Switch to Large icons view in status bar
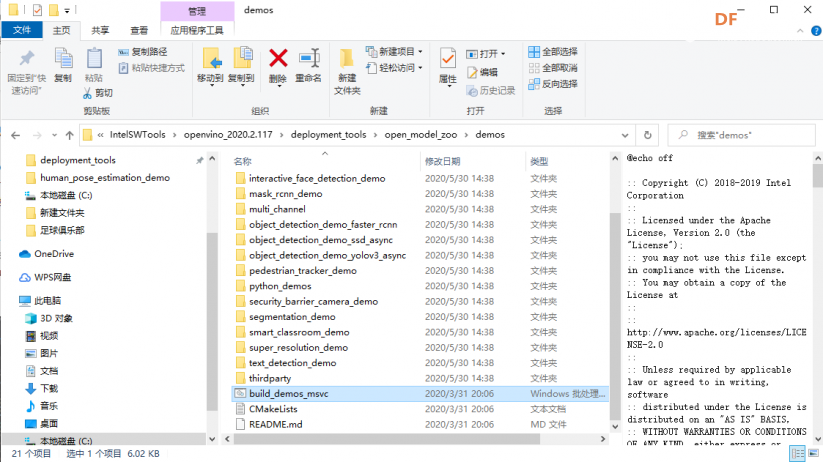 pos(814,453)
